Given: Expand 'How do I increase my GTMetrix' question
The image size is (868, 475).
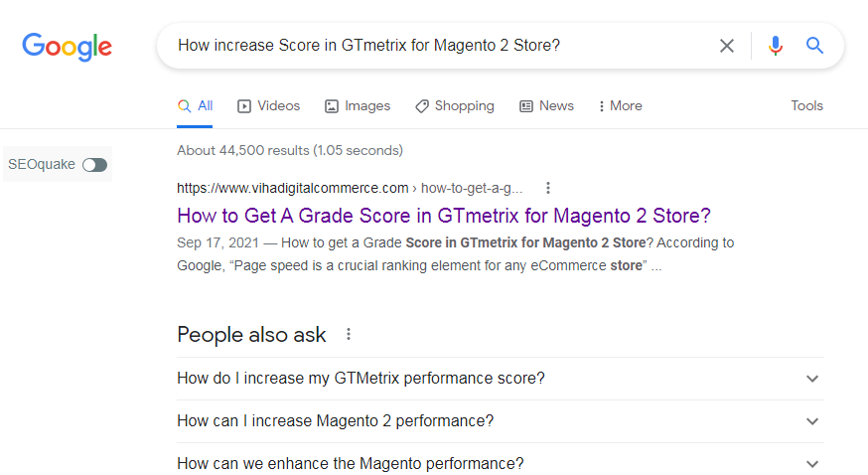Looking at the screenshot, I should pos(501,379).
